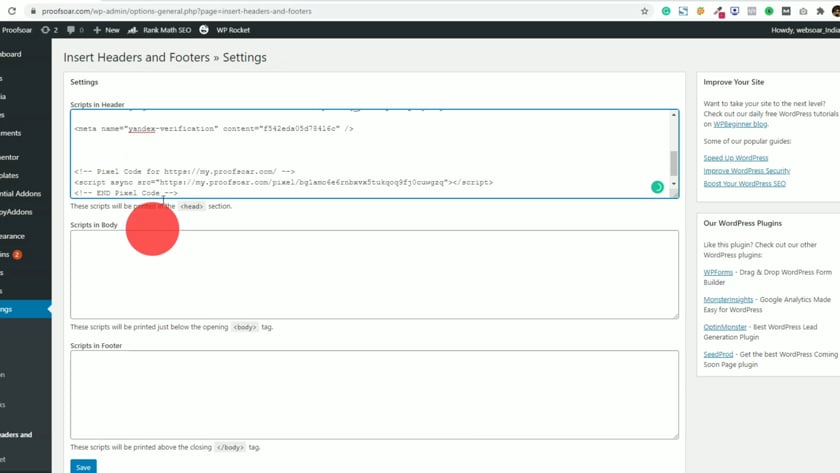Click the browser address bar URL

pos(176,11)
